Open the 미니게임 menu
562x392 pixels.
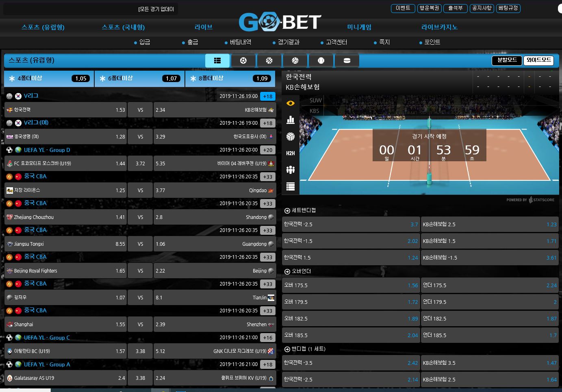tap(359, 27)
